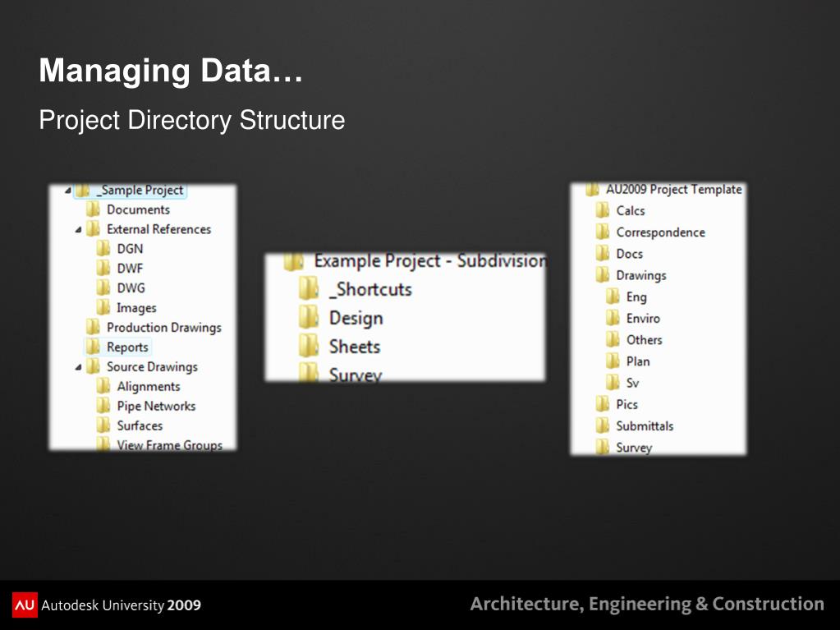The image size is (840, 630).
Task: Select the highlighted Reports row text
Action: tap(127, 347)
